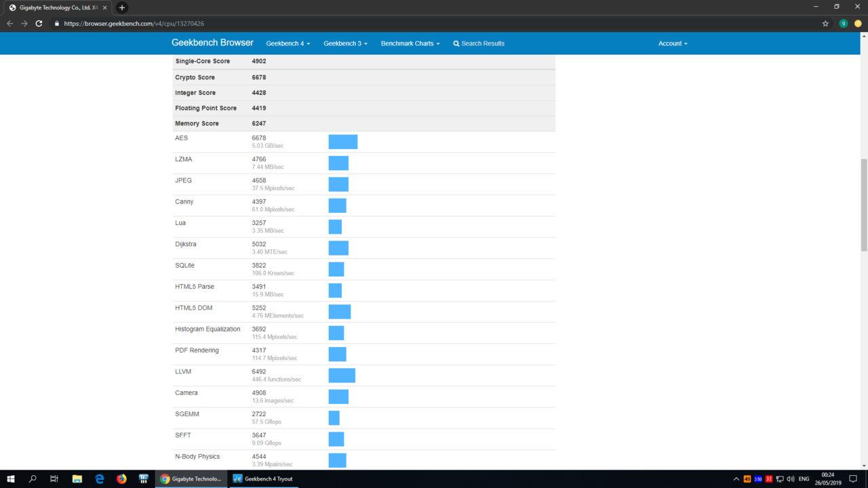Open a new browser tab with the plus button

[122, 7]
